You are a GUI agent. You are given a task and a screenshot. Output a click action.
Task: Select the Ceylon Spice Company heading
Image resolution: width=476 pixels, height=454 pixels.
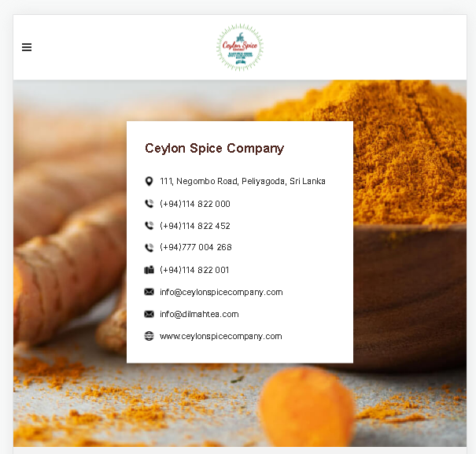pyautogui.click(x=214, y=149)
